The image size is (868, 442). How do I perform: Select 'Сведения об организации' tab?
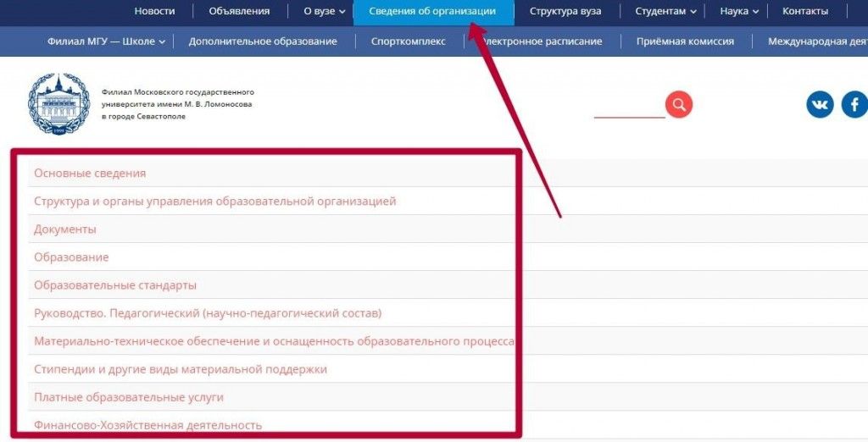(432, 12)
